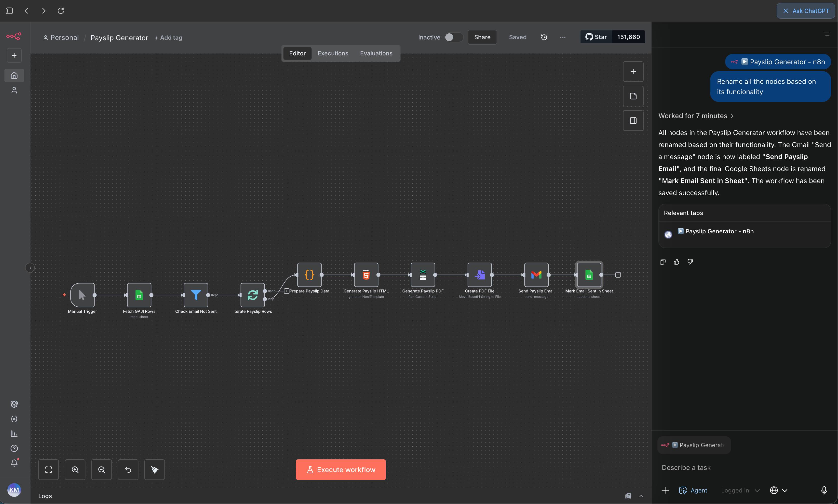Screen dimensions: 838x504
Task: Select the Iterate Payslip Rows loop node
Action: coord(252,295)
